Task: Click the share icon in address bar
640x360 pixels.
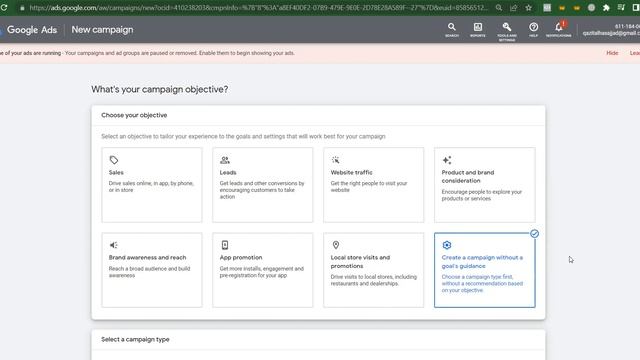Action: (x=513, y=8)
